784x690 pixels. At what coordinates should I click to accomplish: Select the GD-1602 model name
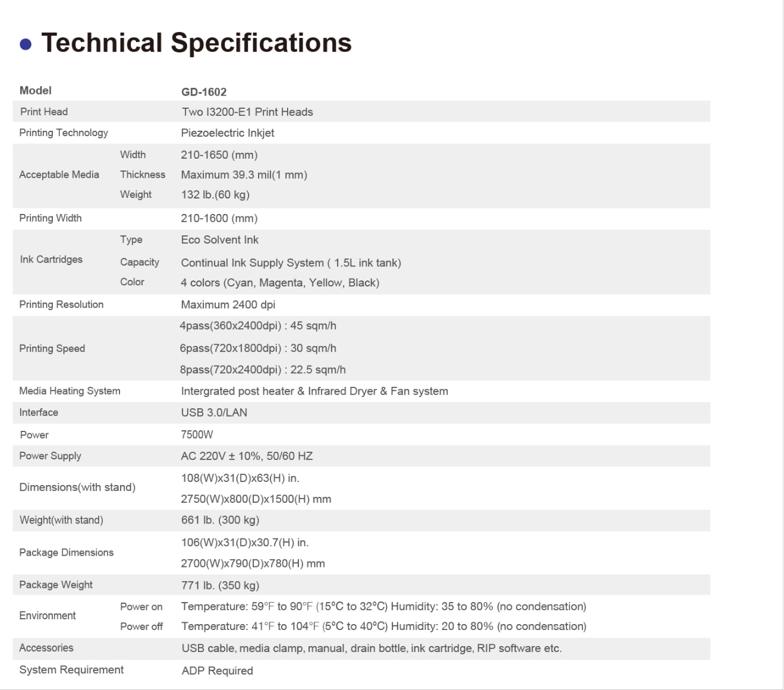pos(204,92)
